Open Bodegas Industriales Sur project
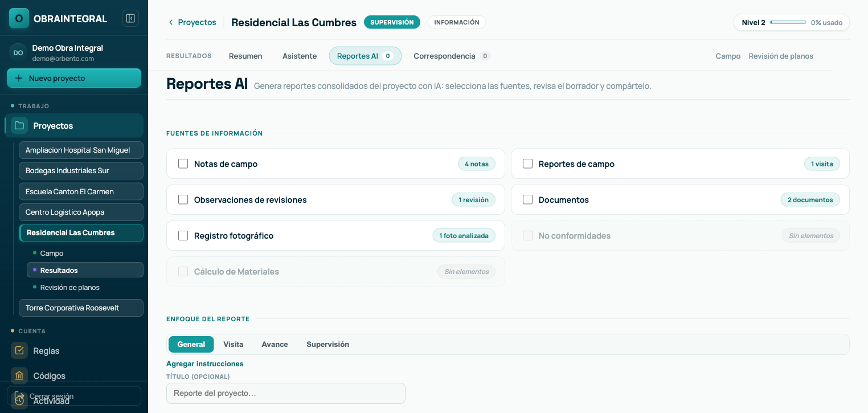Viewport: 868px width, 413px height. 81,170
